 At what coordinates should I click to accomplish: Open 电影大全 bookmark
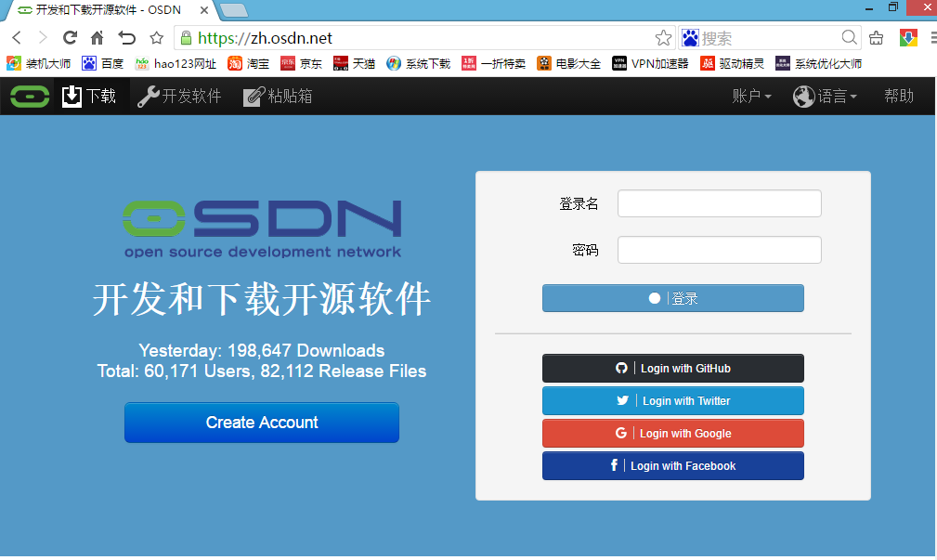pyautogui.click(x=569, y=63)
